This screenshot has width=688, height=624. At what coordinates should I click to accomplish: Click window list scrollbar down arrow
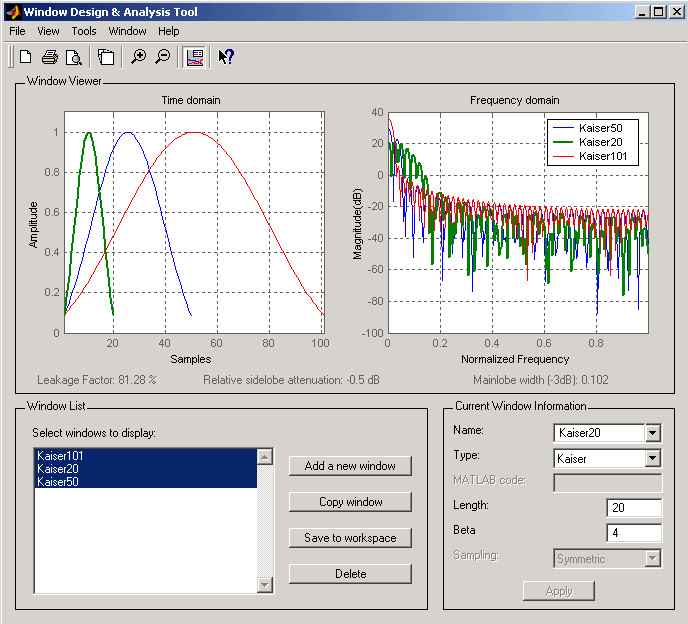tap(265, 585)
